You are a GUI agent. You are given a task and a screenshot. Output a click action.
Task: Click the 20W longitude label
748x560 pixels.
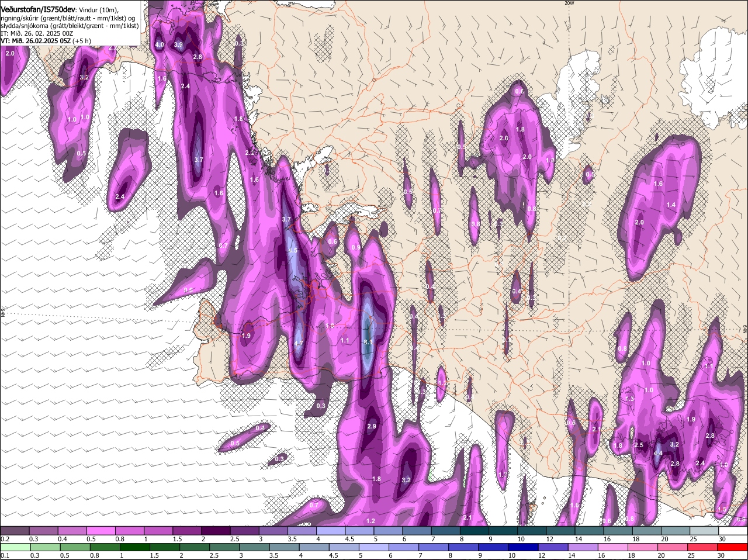[569, 3]
